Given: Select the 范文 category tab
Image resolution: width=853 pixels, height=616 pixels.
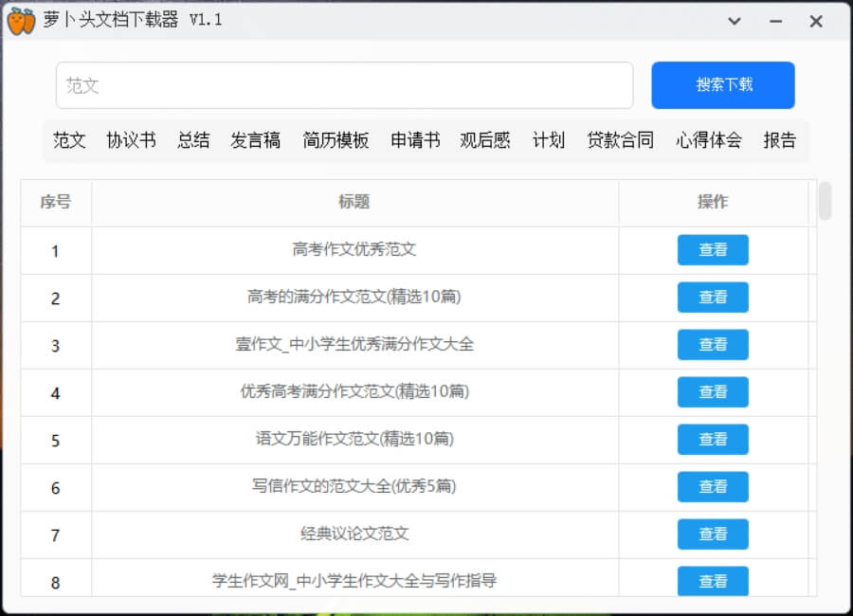Looking at the screenshot, I should 69,140.
